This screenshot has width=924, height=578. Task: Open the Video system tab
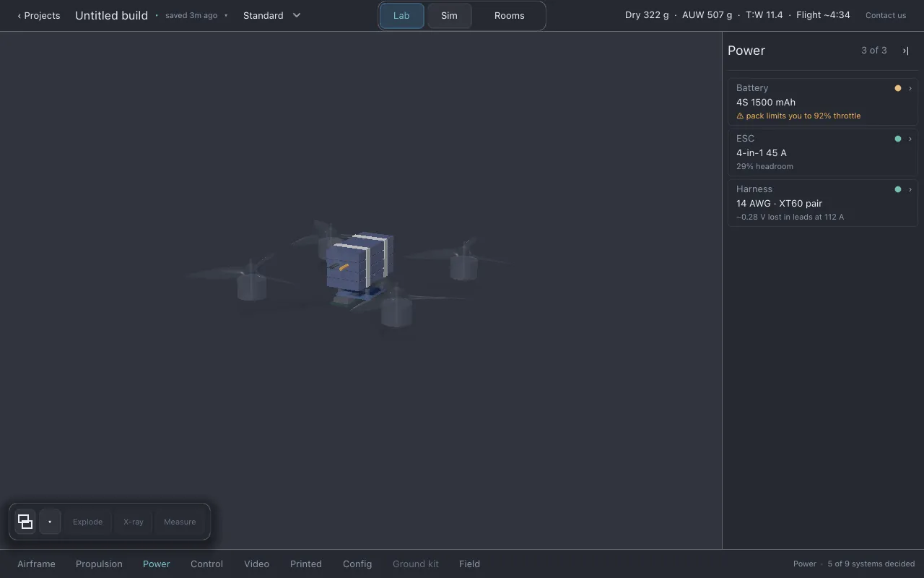click(x=256, y=564)
